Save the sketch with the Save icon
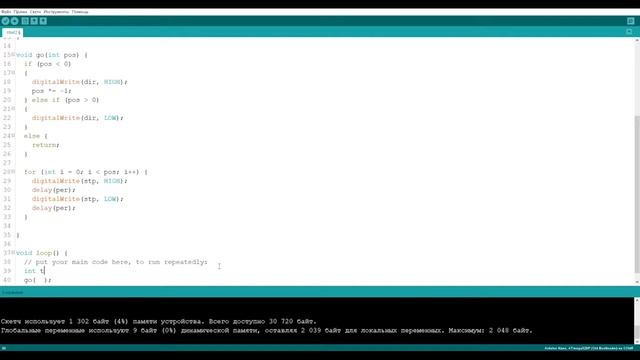Screen dimensions: 640x360 [43, 21]
